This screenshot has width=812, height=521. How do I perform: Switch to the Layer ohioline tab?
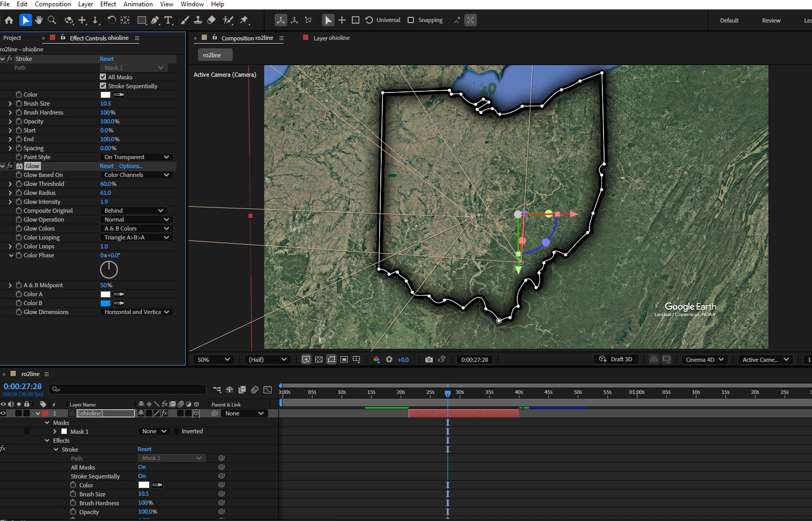click(x=331, y=38)
